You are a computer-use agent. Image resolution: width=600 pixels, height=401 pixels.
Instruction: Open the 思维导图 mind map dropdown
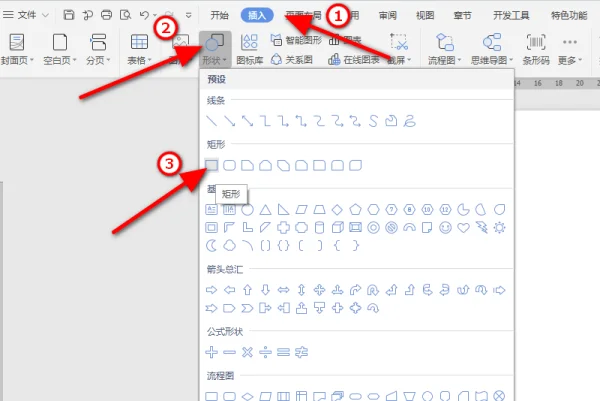point(492,49)
